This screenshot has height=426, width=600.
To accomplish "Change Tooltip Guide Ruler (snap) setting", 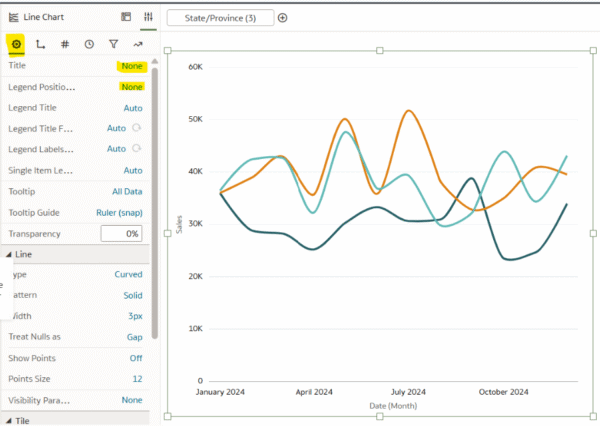I will pyautogui.click(x=119, y=212).
